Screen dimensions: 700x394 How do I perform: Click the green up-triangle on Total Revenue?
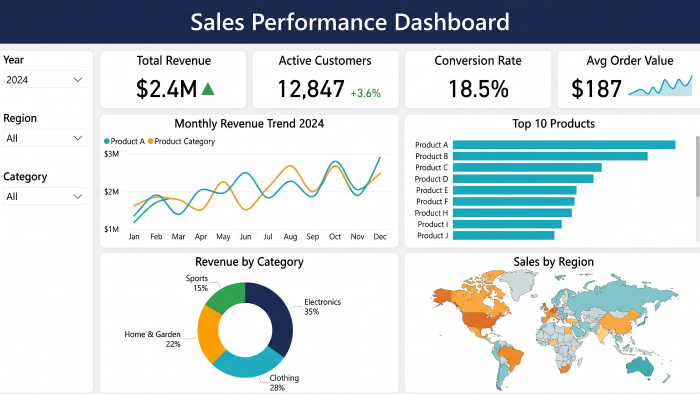208,89
